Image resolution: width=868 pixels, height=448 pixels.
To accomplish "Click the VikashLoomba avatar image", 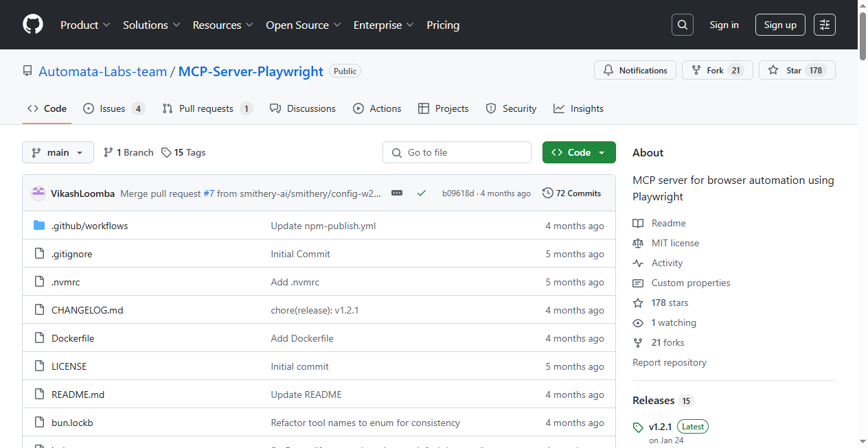I will [38, 193].
